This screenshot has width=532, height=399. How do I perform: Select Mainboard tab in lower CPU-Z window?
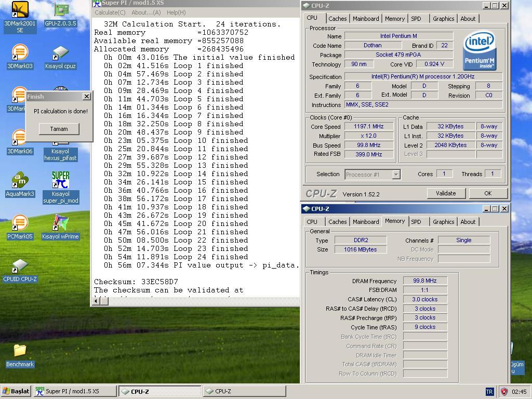(366, 222)
